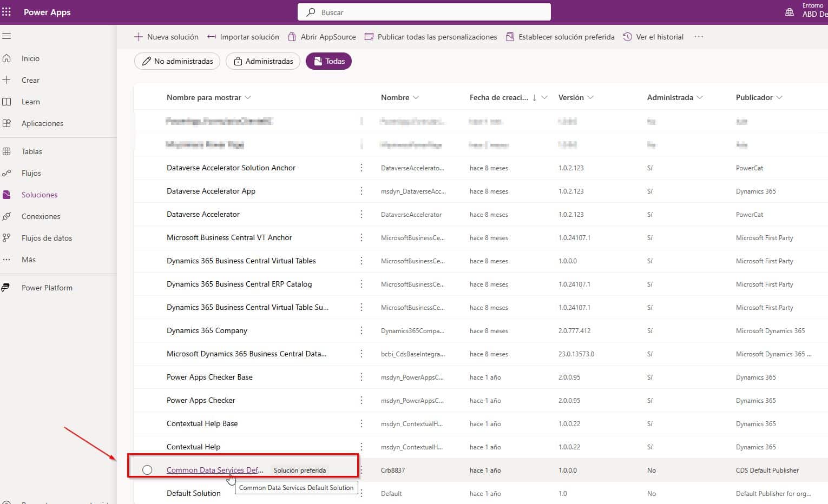Expand Administrada column header options
The height and width of the screenshot is (504, 828).
700,97
